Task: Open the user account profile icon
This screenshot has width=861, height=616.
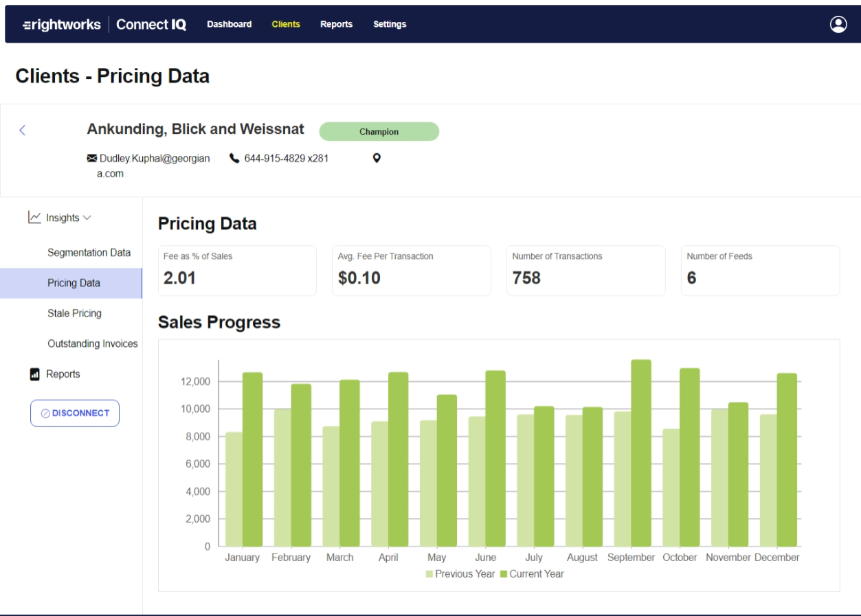Action: click(838, 24)
